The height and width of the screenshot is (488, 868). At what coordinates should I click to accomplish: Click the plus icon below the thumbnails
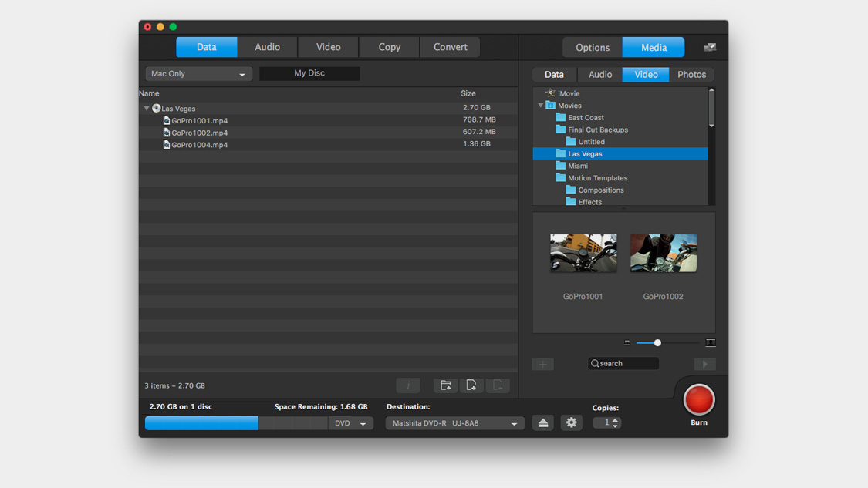coord(542,363)
